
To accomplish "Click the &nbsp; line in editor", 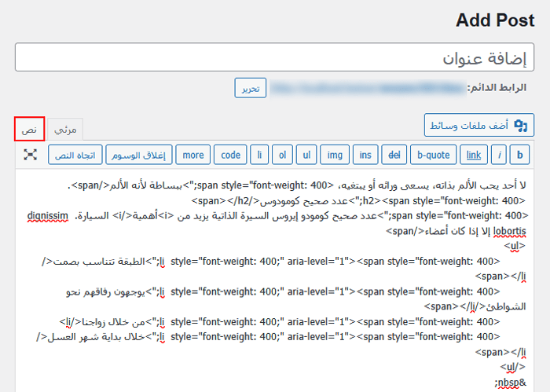I will point(511,383).
